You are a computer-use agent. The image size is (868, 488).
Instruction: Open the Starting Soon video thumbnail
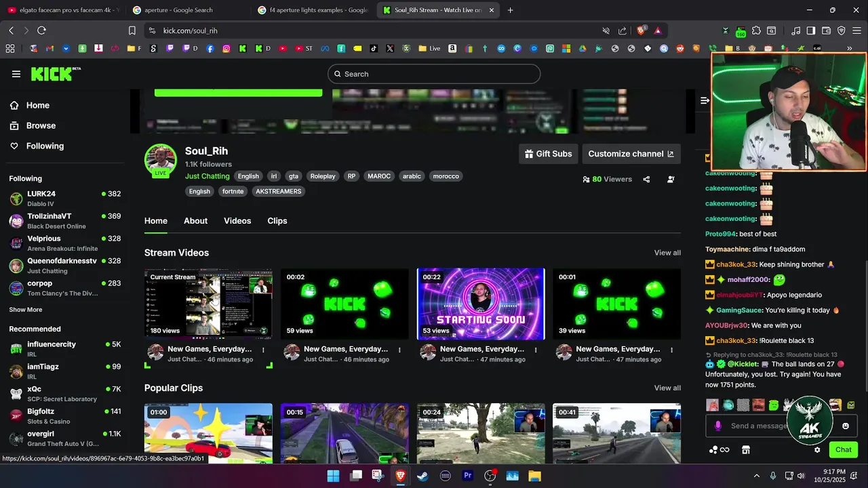tap(481, 304)
